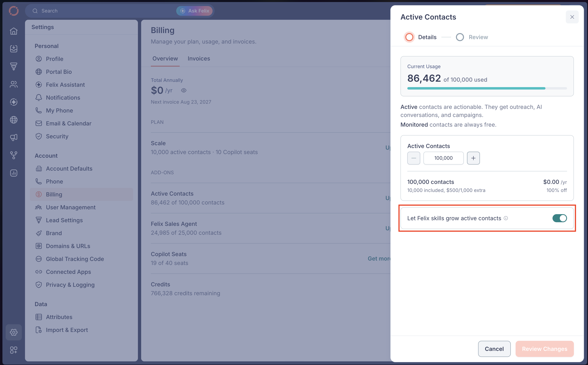Toggle Let Felix skills grow active contacts

tap(560, 218)
